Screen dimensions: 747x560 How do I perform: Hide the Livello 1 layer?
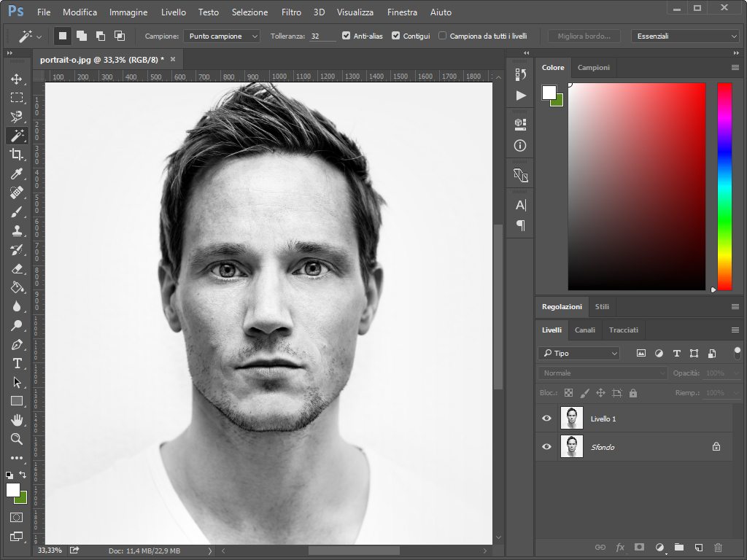pos(546,419)
